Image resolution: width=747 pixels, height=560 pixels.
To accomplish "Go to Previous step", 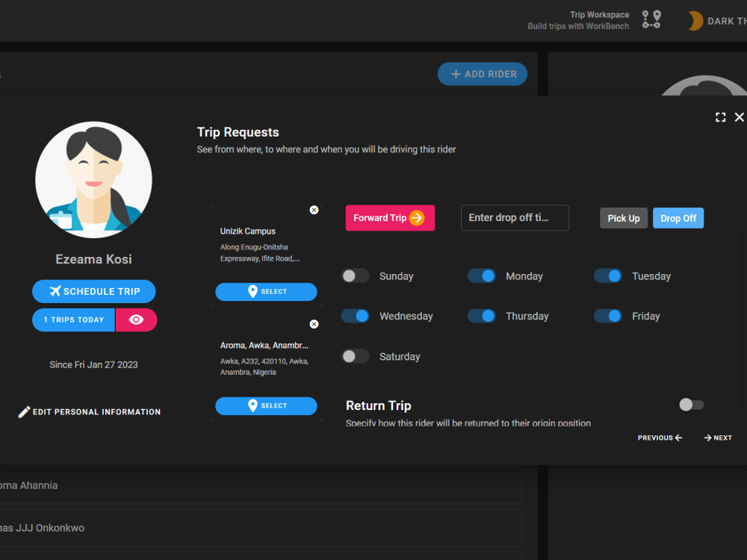I will click(x=660, y=438).
